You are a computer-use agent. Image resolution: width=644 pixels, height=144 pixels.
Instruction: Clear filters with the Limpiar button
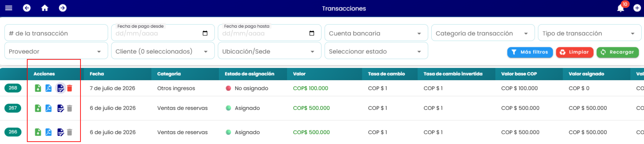[575, 52]
